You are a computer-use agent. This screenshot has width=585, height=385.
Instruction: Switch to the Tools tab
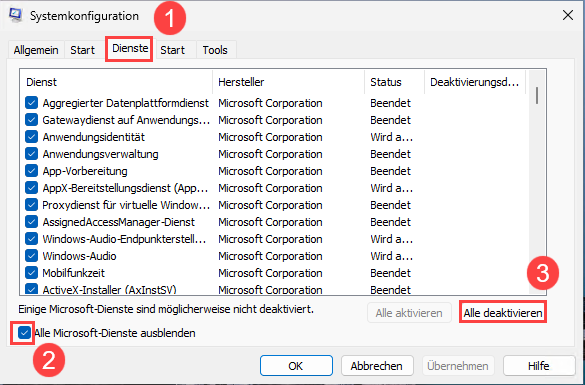pos(215,50)
